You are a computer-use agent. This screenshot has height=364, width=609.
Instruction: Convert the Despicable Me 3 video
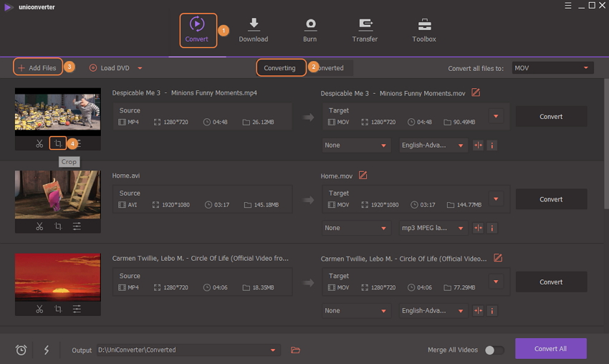pos(551,117)
